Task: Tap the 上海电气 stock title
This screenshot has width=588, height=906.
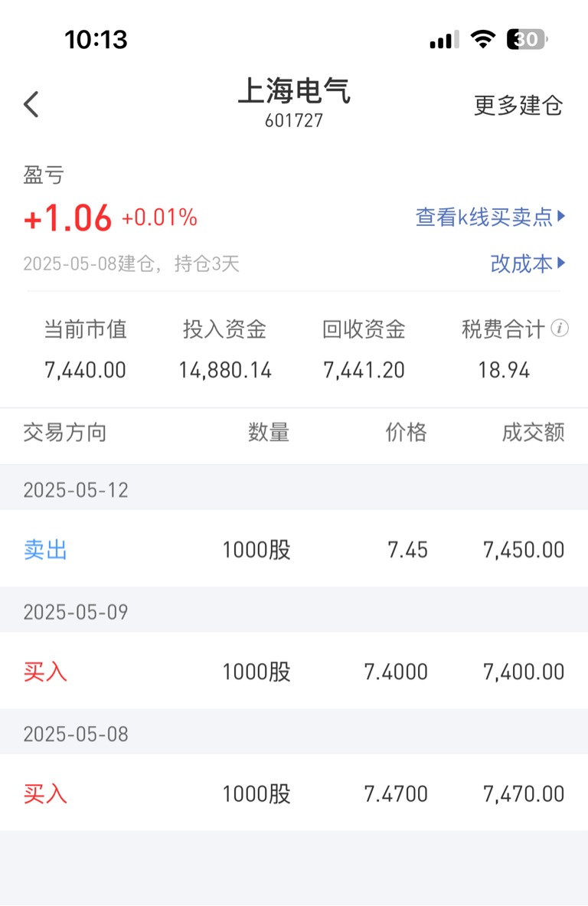Action: tap(294, 91)
